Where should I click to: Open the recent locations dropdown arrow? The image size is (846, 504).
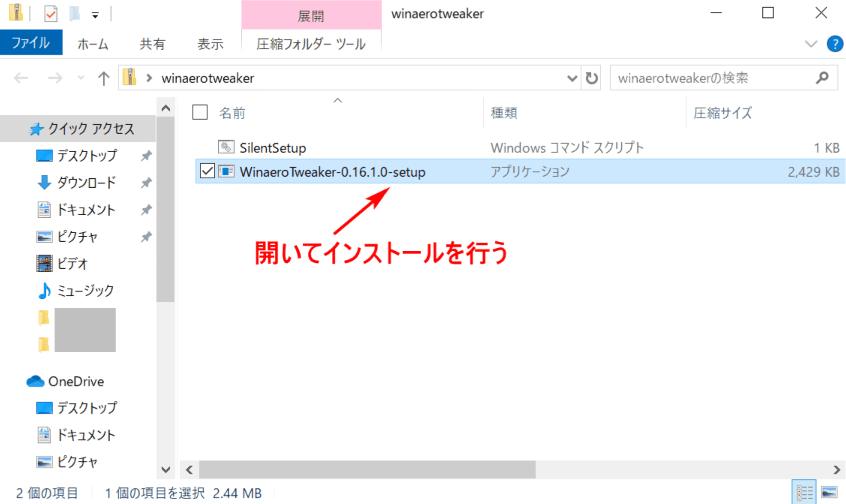pyautogui.click(x=81, y=78)
